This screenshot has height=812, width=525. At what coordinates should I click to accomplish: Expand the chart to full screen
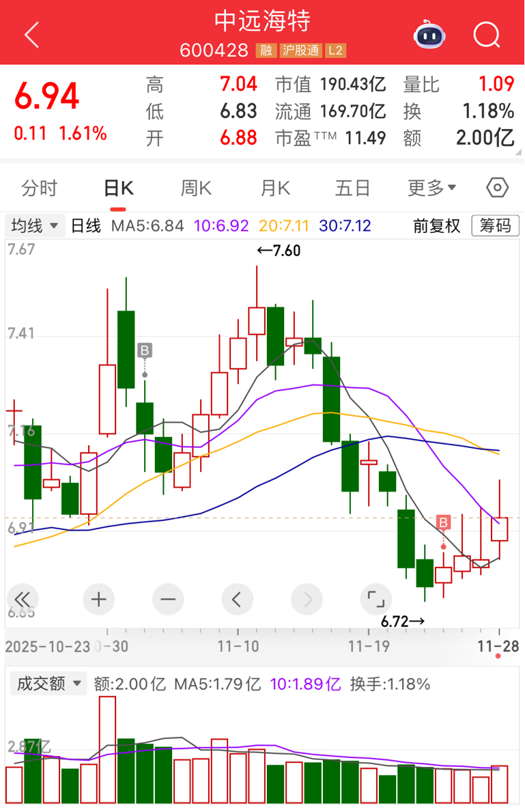pos(375,600)
